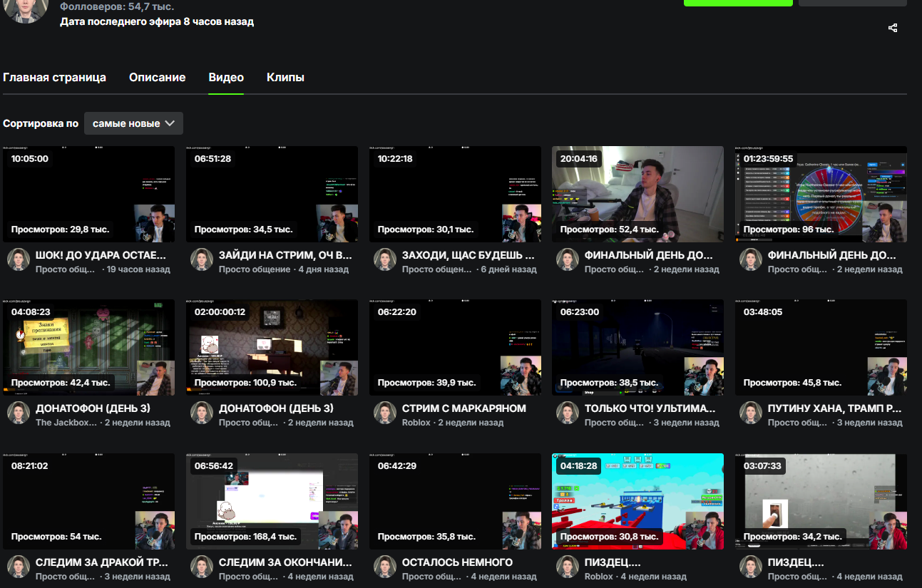922x588 pixels.
Task: Click the share icon below the header buttons
Action: click(x=893, y=28)
